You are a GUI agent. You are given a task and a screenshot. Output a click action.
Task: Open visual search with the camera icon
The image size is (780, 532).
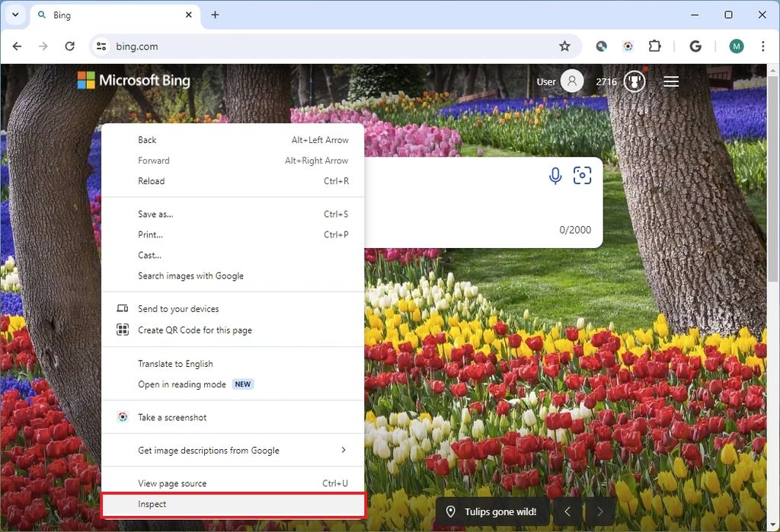coord(582,175)
